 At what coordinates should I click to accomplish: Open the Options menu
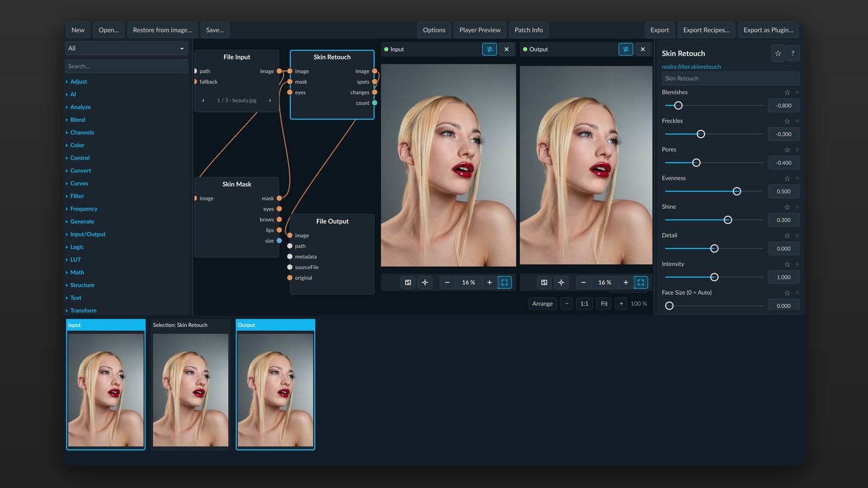point(434,30)
